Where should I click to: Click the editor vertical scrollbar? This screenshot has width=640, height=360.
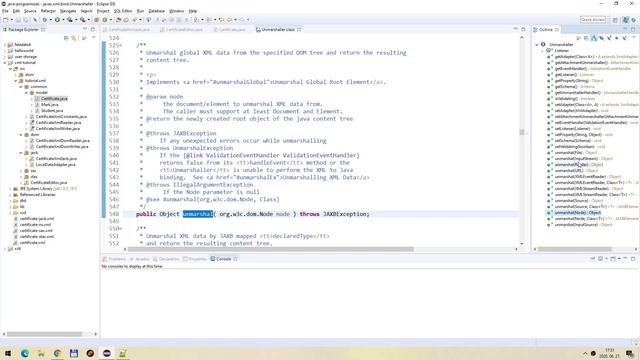(522, 132)
